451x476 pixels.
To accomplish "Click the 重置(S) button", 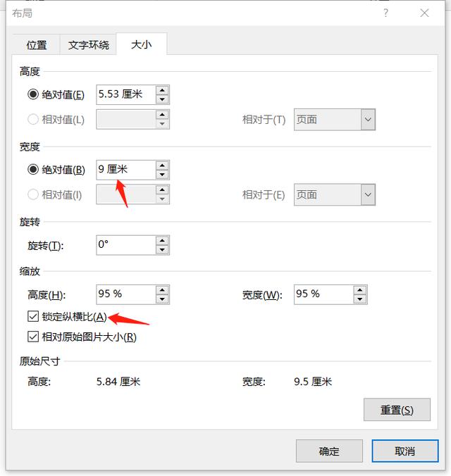I will (397, 410).
